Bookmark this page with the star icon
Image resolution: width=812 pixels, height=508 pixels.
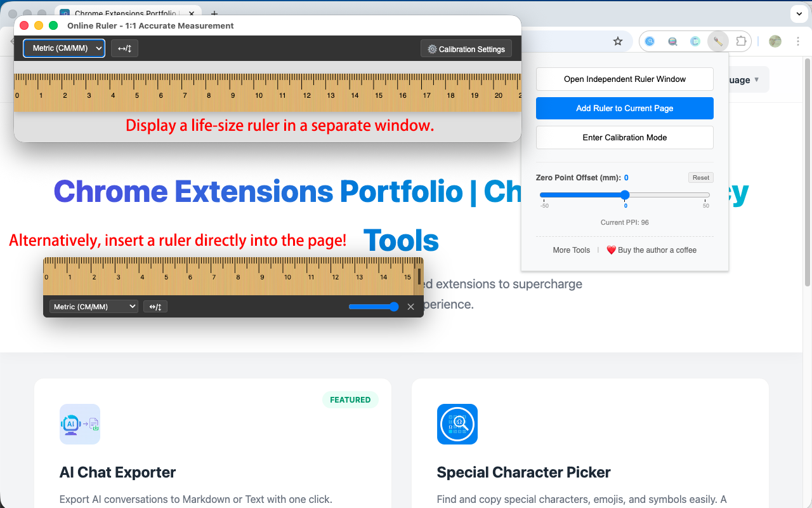click(618, 41)
